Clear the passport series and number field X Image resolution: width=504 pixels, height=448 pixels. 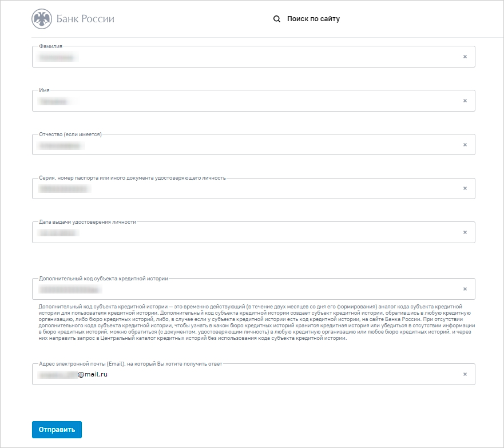[465, 188]
